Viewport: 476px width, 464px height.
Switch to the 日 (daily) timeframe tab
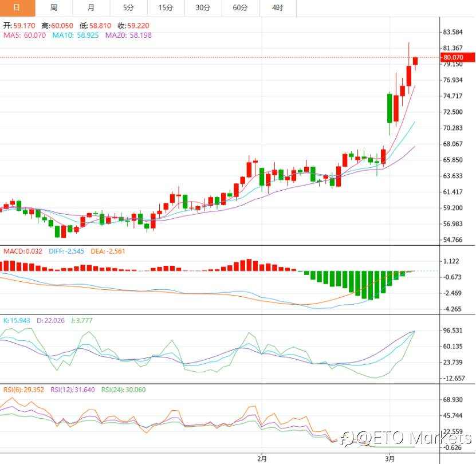coord(17,8)
